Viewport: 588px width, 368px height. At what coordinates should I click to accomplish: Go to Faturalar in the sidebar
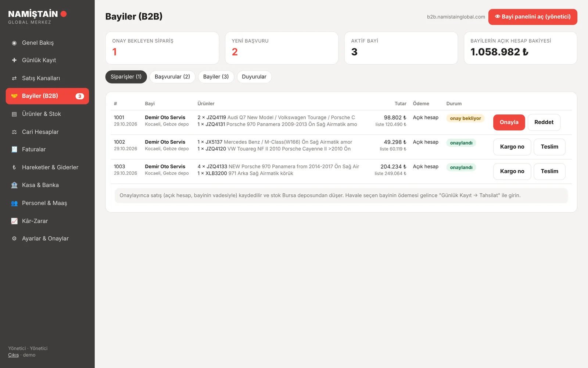tap(47, 149)
